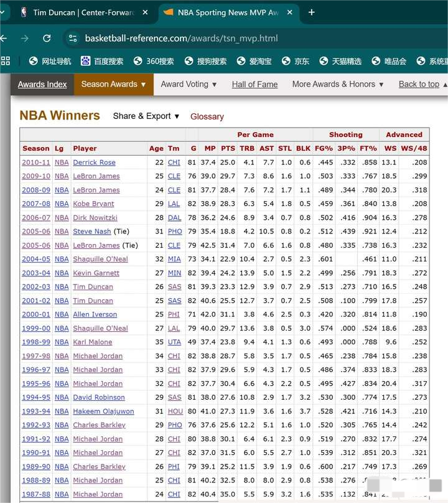Open the 百度搜索 bookmark
The height and width of the screenshot is (503, 448).
point(102,61)
